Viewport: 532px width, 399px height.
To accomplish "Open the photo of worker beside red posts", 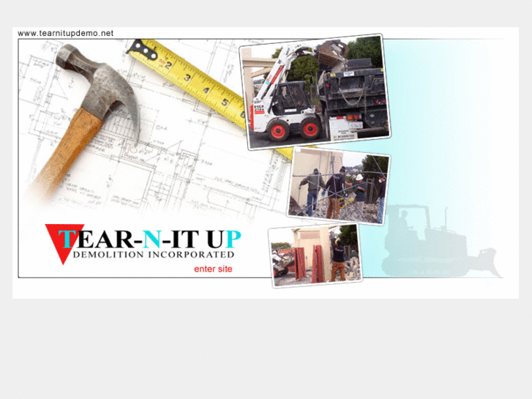I will [315, 256].
